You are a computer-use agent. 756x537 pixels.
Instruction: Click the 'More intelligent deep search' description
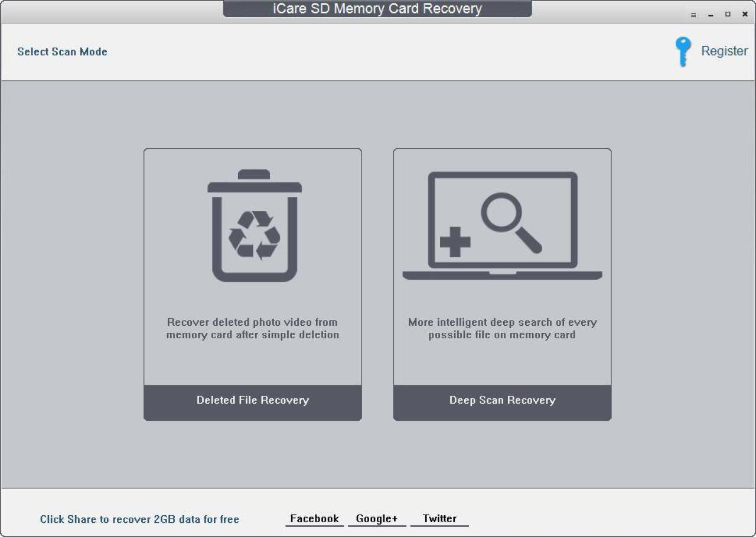tap(502, 329)
